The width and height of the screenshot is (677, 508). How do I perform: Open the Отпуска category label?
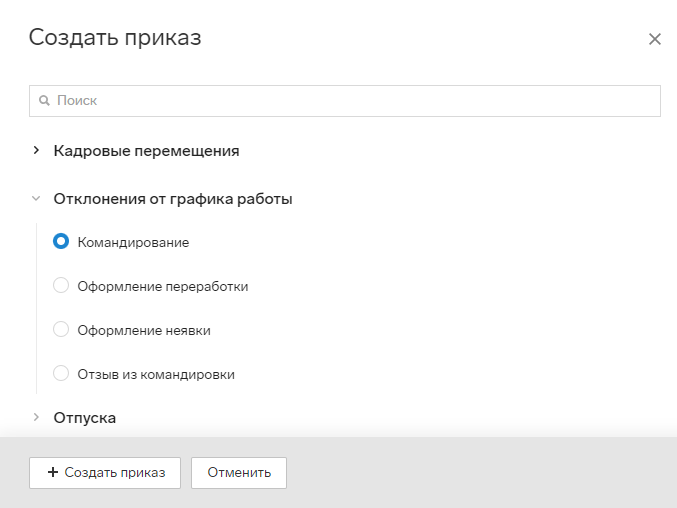[85, 418]
